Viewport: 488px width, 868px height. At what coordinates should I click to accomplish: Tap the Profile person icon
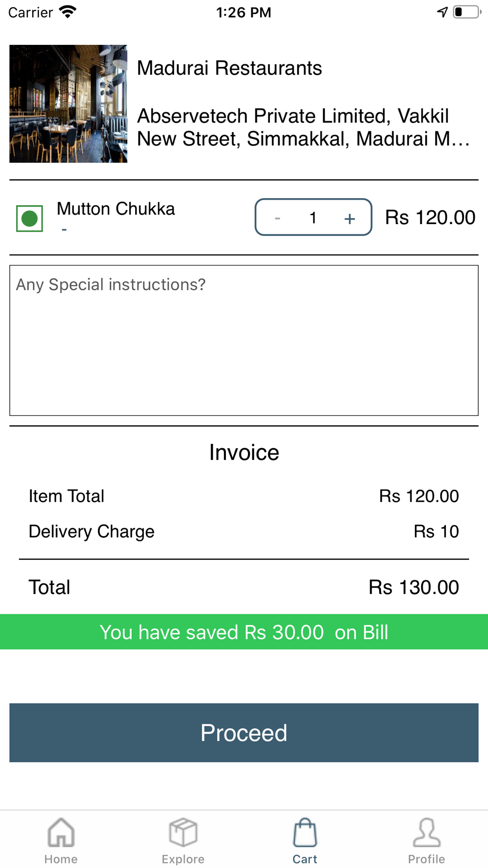[x=427, y=832]
